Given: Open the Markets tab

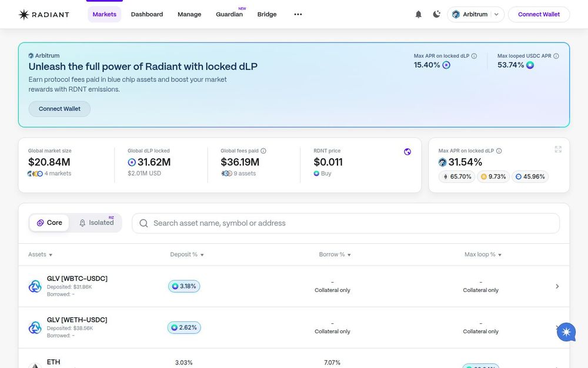Looking at the screenshot, I should pos(104,14).
